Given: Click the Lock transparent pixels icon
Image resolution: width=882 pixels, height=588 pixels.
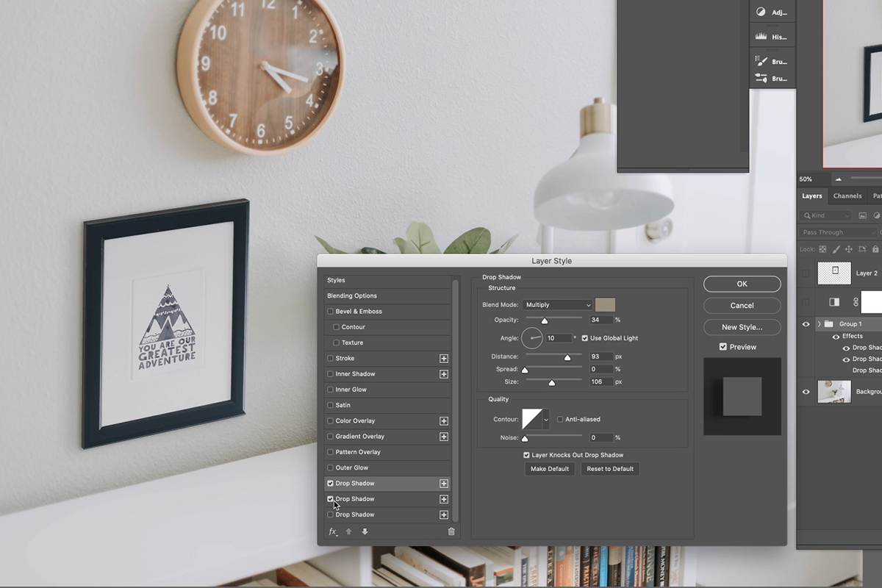Looking at the screenshot, I should (x=822, y=248).
